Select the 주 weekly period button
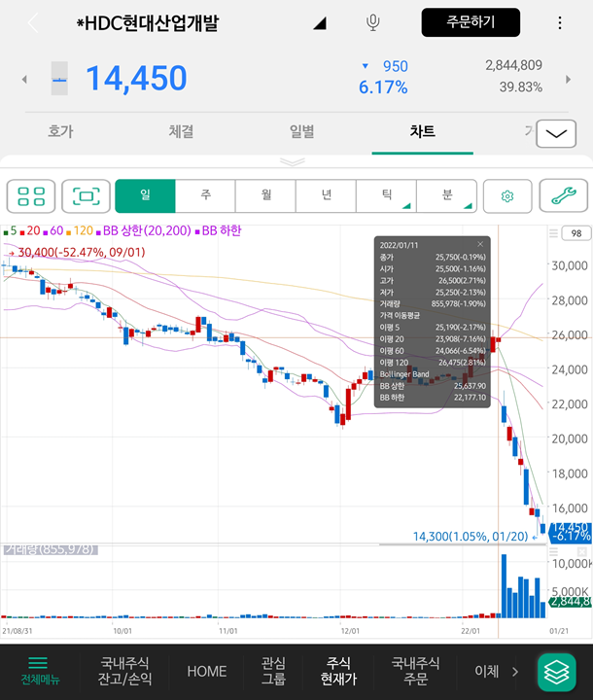Image resolution: width=593 pixels, height=700 pixels. [x=205, y=196]
